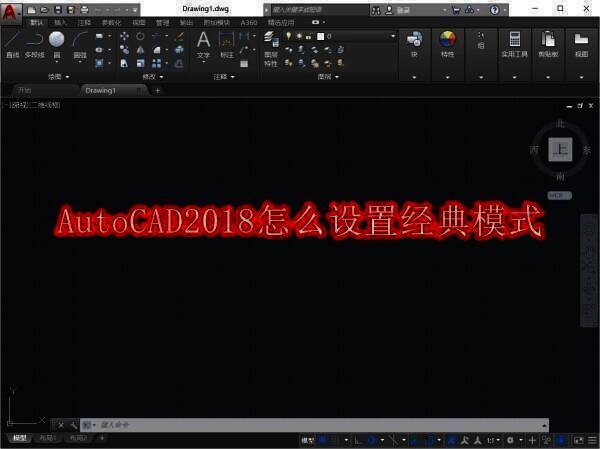Click the Save As icon in quick access
The height and width of the screenshot is (449, 600).
pyautogui.click(x=71, y=10)
